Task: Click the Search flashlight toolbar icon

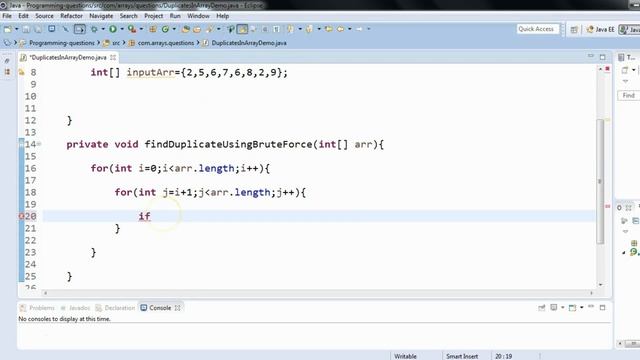Action: 210,29
